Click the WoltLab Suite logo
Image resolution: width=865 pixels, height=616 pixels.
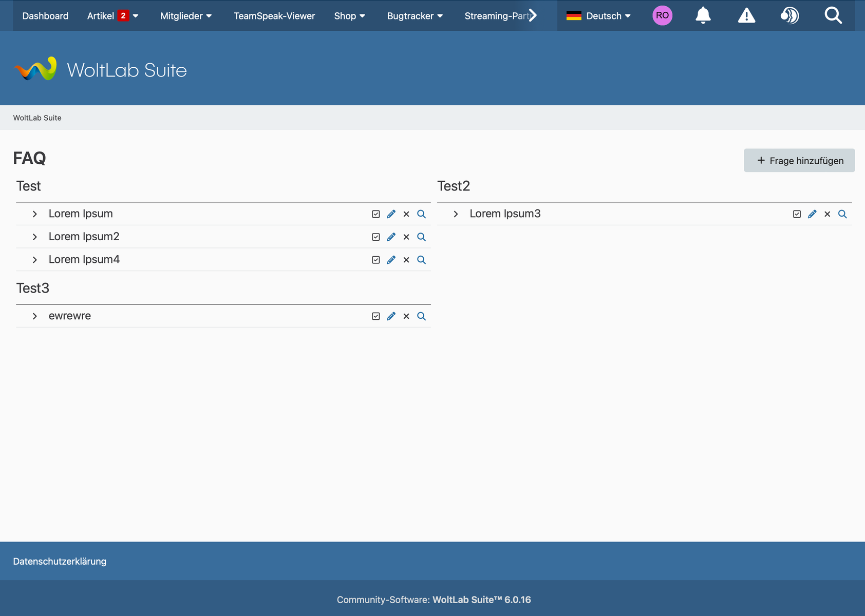tap(101, 69)
